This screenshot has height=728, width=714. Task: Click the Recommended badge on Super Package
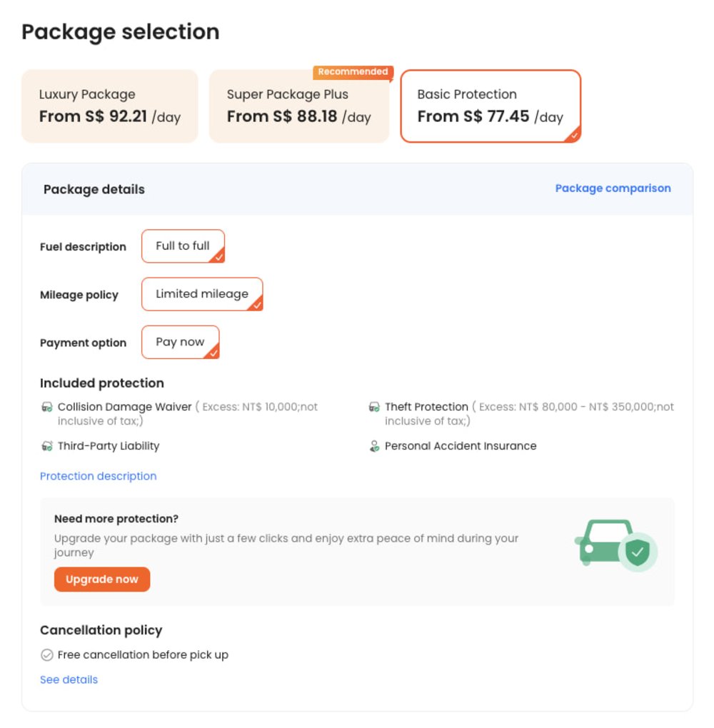pyautogui.click(x=353, y=72)
